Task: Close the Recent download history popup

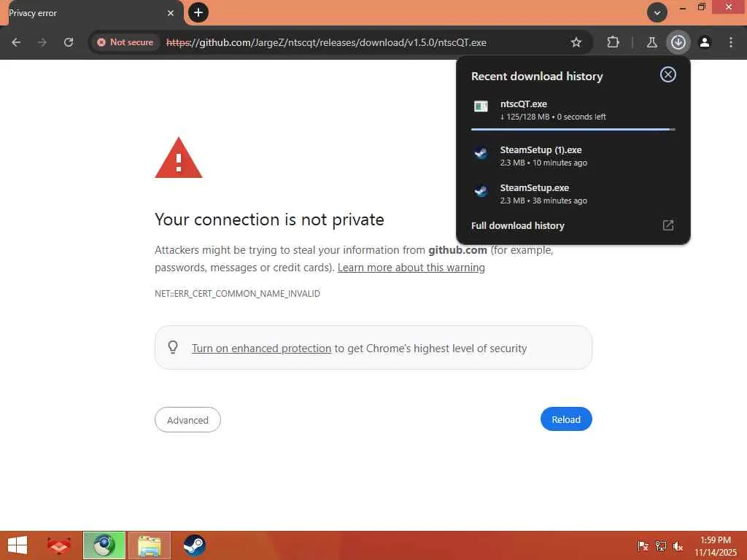Action: (668, 74)
